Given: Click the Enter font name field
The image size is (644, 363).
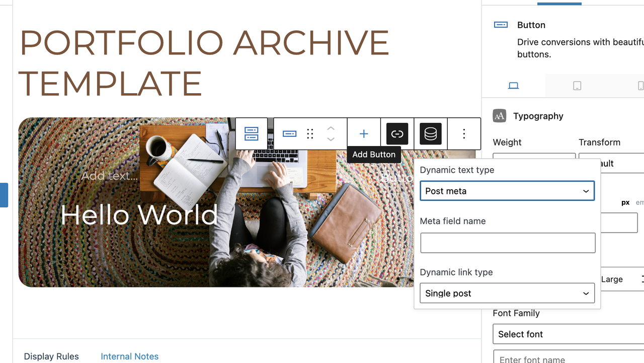Looking at the screenshot, I should coord(569,357).
